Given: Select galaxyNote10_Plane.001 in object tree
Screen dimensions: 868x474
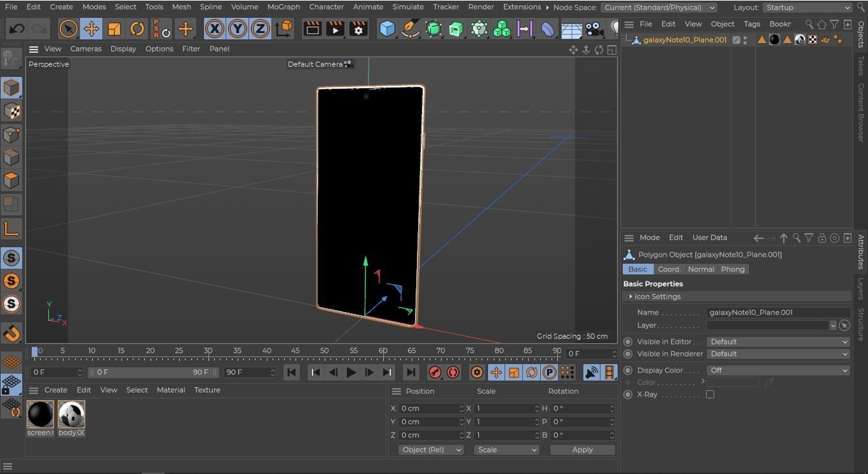Looking at the screenshot, I should pos(684,39).
